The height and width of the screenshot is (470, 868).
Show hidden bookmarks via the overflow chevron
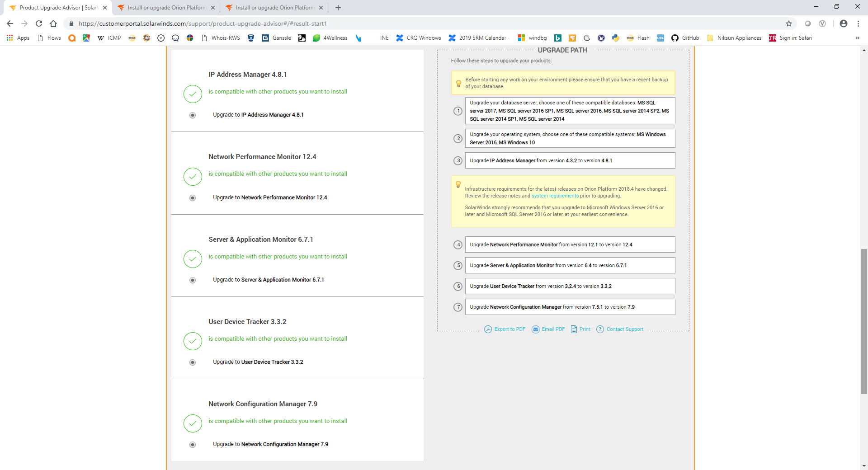857,38
